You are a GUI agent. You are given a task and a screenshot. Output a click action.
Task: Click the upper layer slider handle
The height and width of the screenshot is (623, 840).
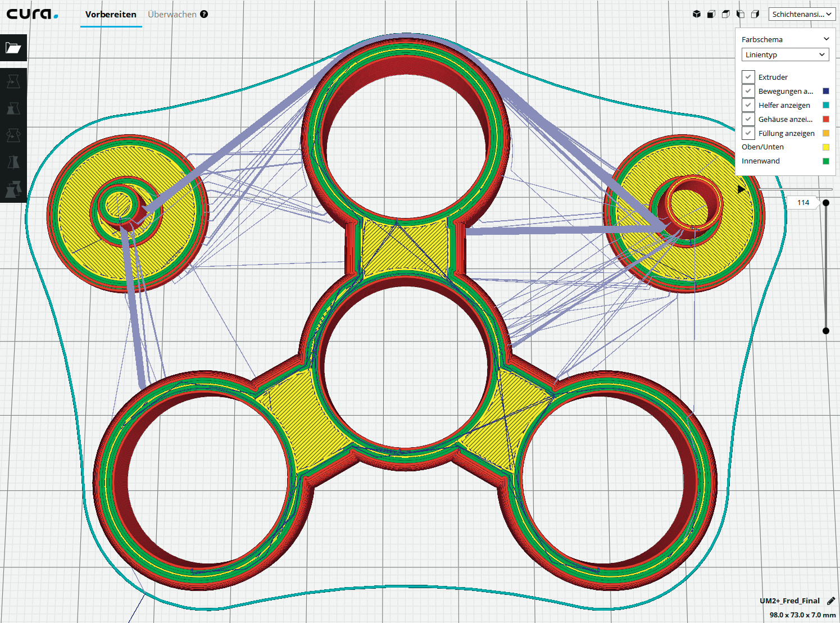coord(826,203)
